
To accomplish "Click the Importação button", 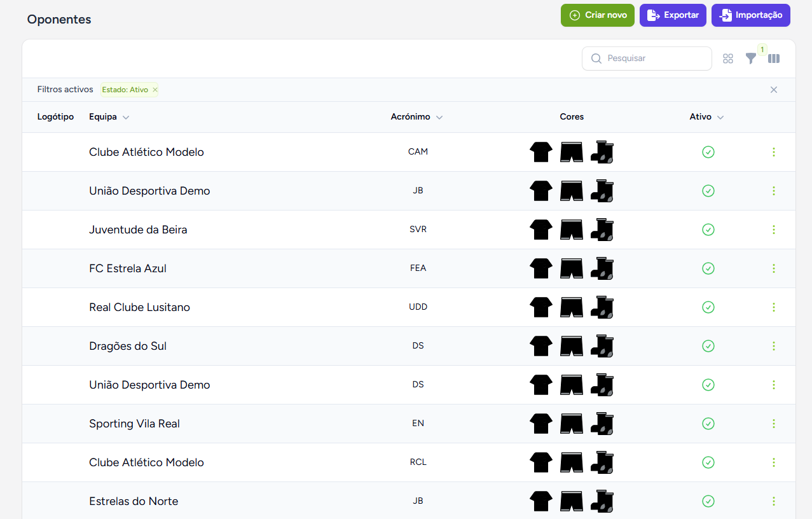I will 751,15.
